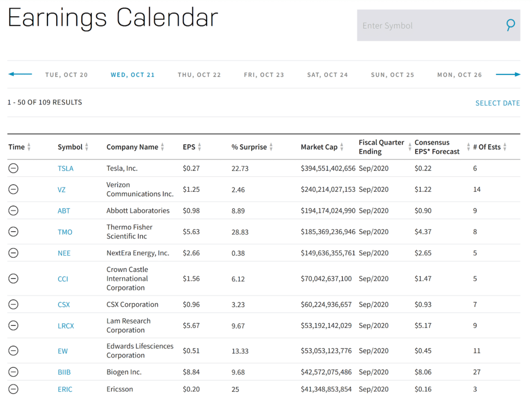Click the time icon in the LRCX row
Image resolution: width=532 pixels, height=397 pixels.
(x=13, y=325)
